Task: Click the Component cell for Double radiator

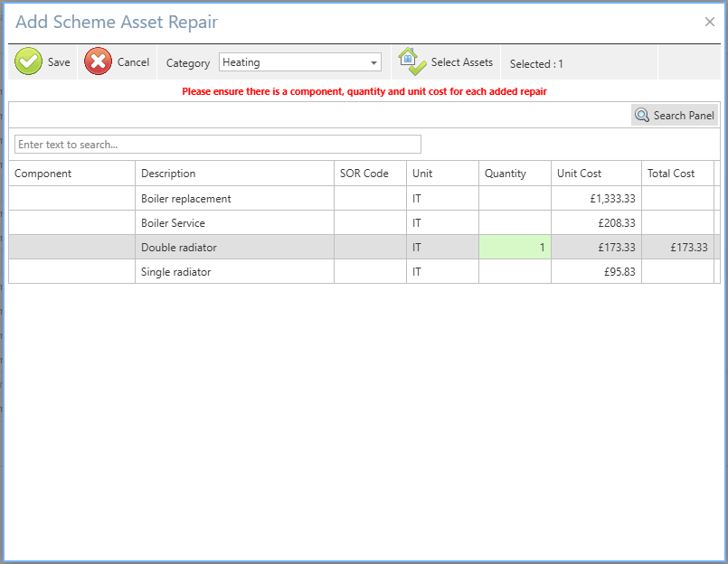Action: [x=71, y=248]
